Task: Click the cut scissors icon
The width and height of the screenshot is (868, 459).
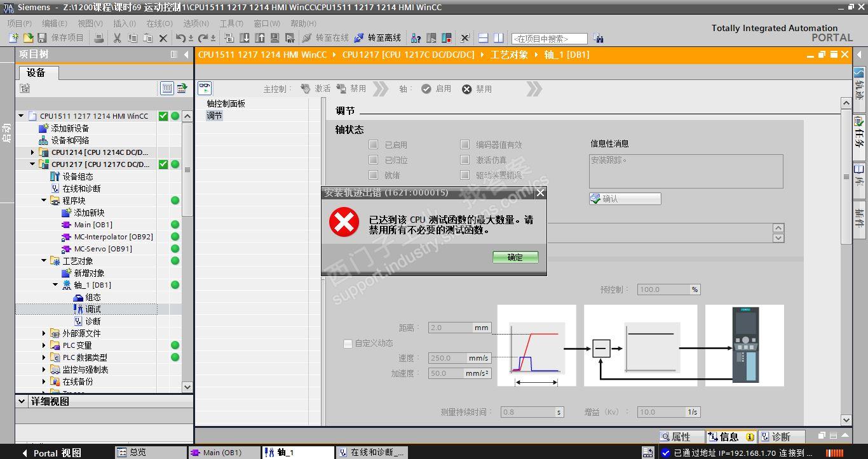Action: [x=117, y=38]
